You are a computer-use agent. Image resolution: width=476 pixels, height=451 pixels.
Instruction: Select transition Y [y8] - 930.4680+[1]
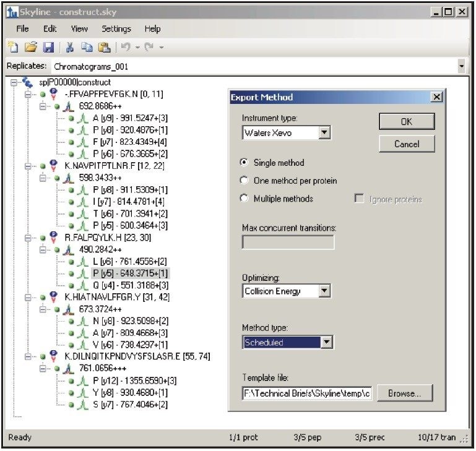(130, 392)
